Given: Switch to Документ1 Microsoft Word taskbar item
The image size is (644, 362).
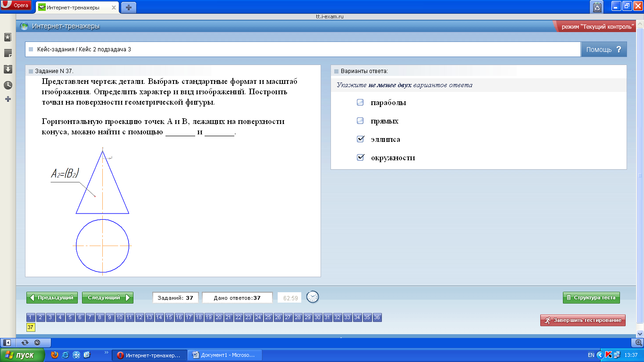Looking at the screenshot, I should [x=224, y=355].
